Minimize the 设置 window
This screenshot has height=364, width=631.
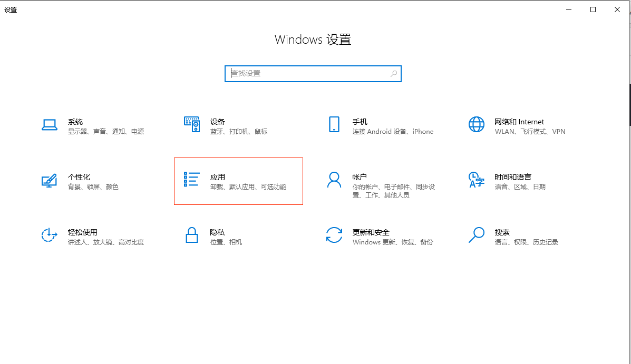(569, 9)
